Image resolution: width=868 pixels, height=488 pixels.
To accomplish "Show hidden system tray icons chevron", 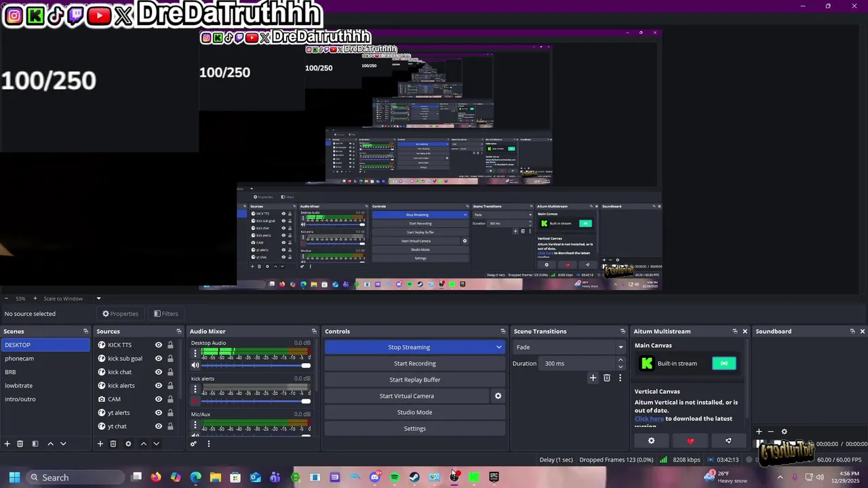I will [x=780, y=477].
